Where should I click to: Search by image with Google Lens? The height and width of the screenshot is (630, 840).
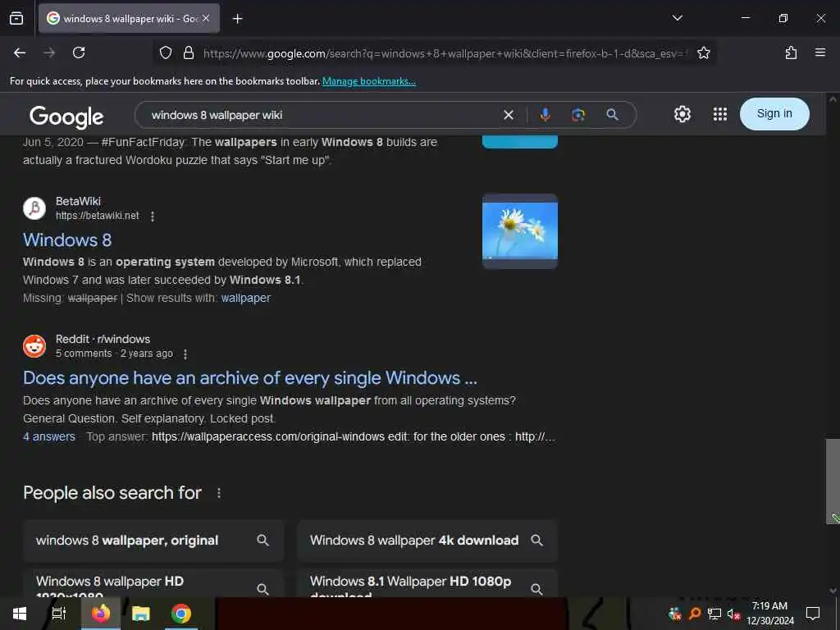click(x=578, y=115)
